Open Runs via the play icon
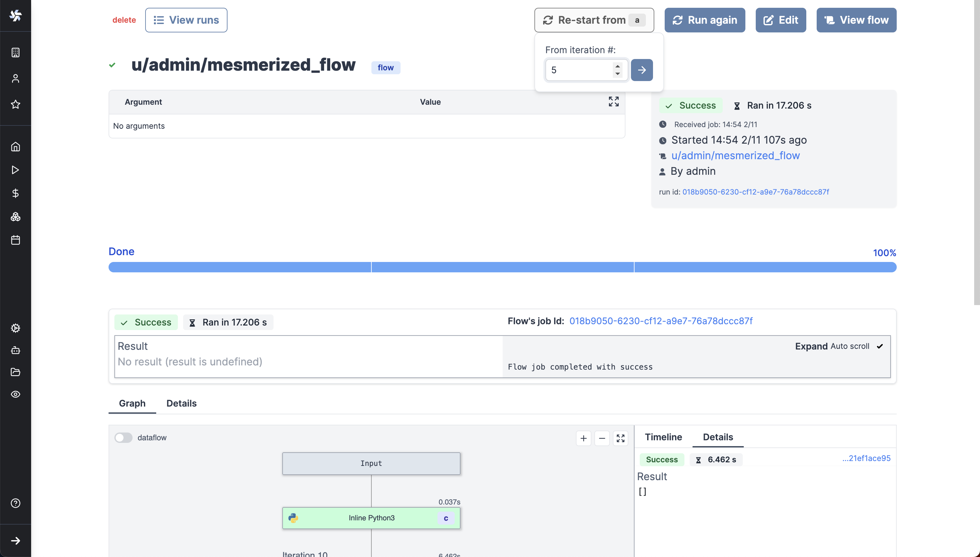980x557 pixels. point(15,170)
